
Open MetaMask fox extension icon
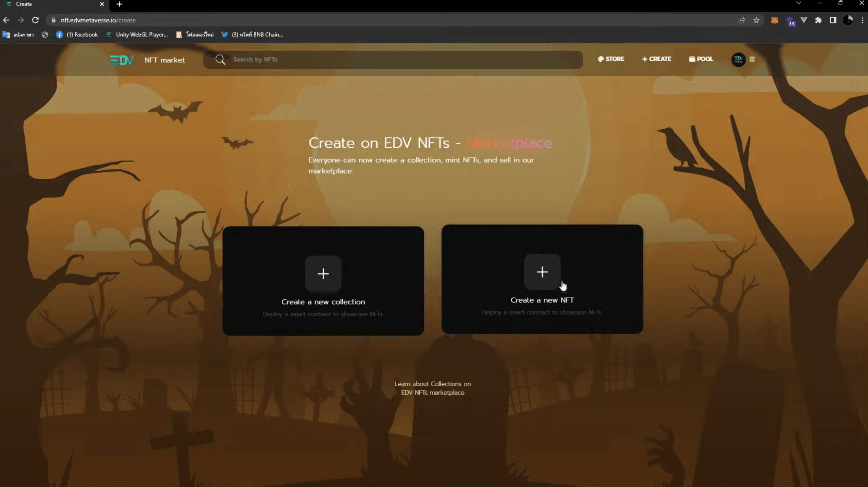(x=775, y=20)
